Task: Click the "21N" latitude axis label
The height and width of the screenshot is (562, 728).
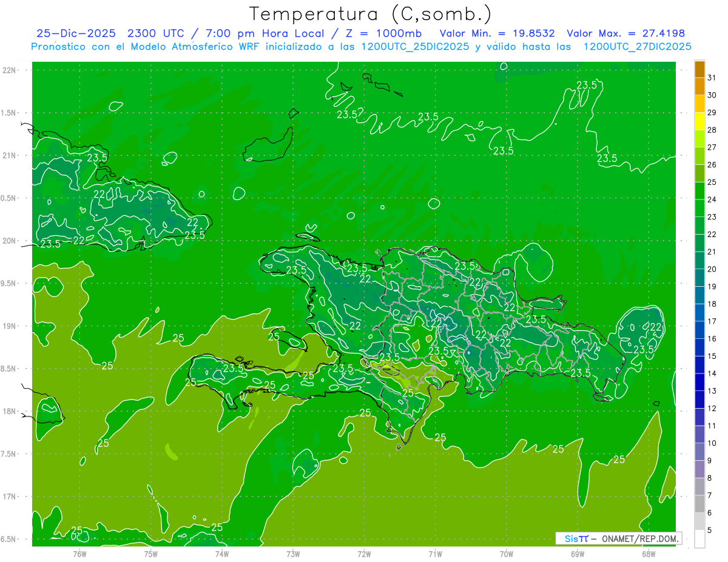Action: 10,155
